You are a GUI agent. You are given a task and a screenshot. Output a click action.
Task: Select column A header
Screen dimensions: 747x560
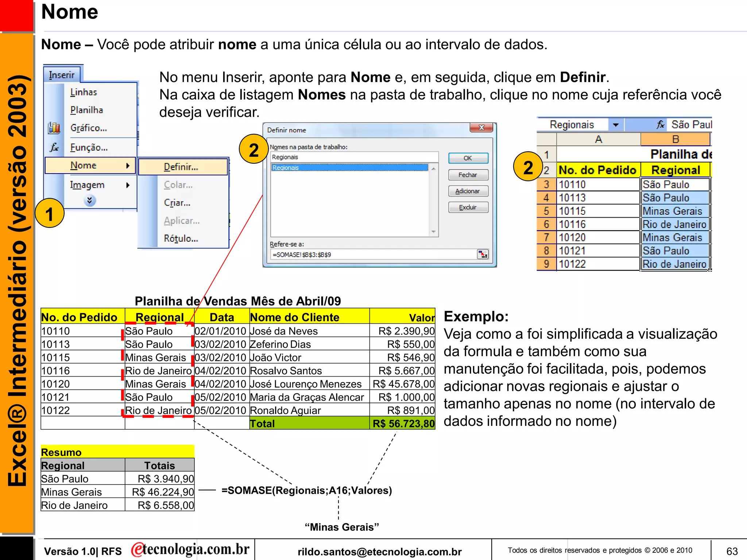click(x=599, y=139)
